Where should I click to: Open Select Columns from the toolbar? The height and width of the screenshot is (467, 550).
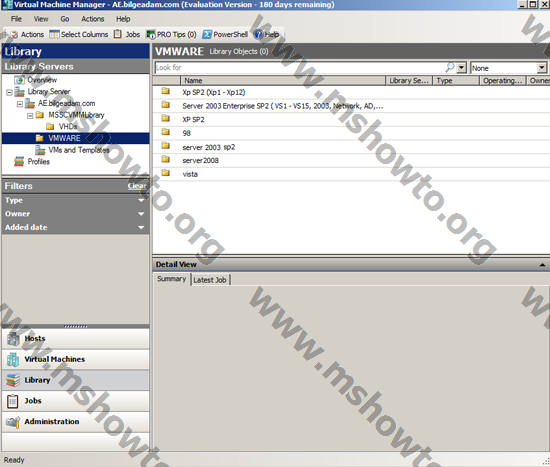pyautogui.click(x=79, y=34)
